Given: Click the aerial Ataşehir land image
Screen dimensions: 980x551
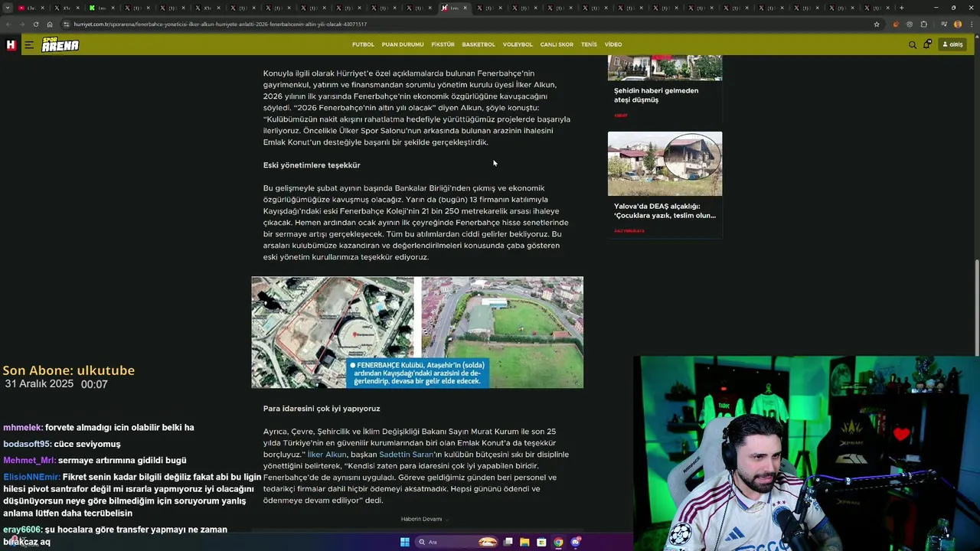Looking at the screenshot, I should click(x=417, y=332).
